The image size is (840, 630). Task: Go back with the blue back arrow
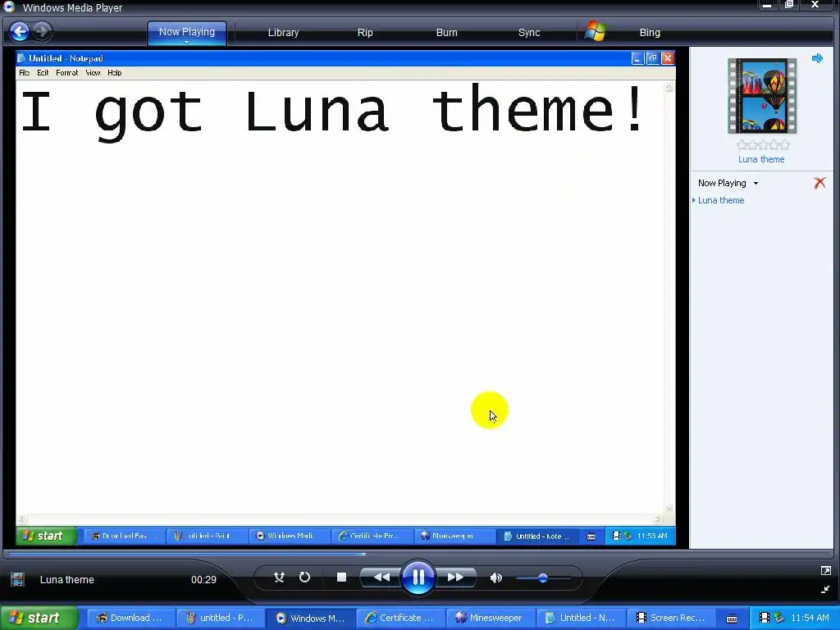point(20,32)
